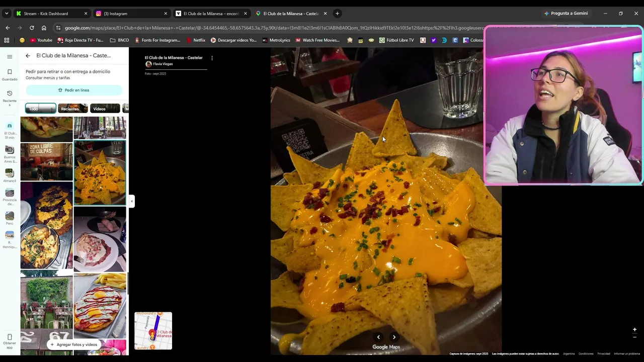This screenshot has height=362, width=644.
Task: Expand Chrome tab search dropdown
Action: tap(6, 14)
